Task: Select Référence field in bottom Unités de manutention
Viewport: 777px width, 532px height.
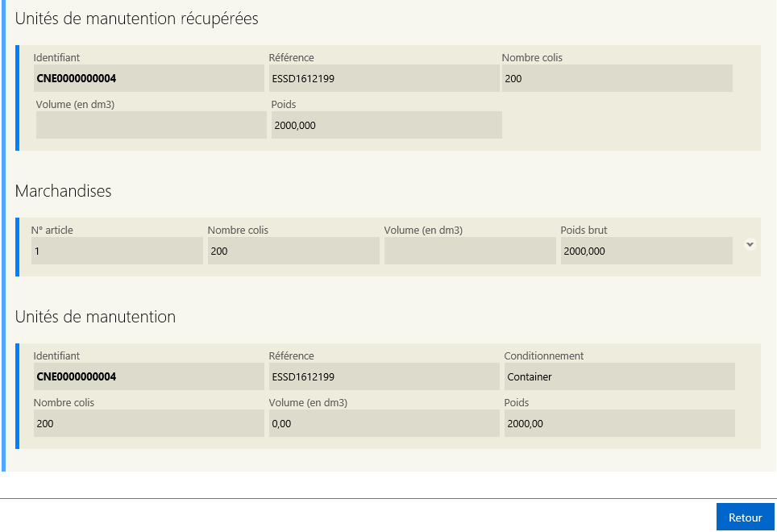Action: [384, 376]
